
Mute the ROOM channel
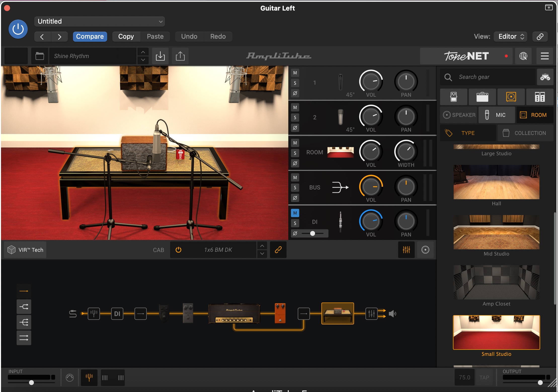295,143
